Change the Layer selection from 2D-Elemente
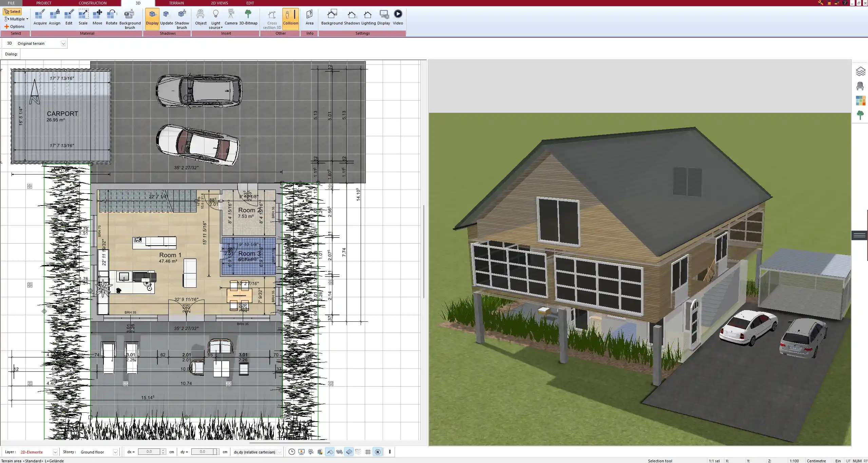The image size is (868, 463). click(55, 452)
